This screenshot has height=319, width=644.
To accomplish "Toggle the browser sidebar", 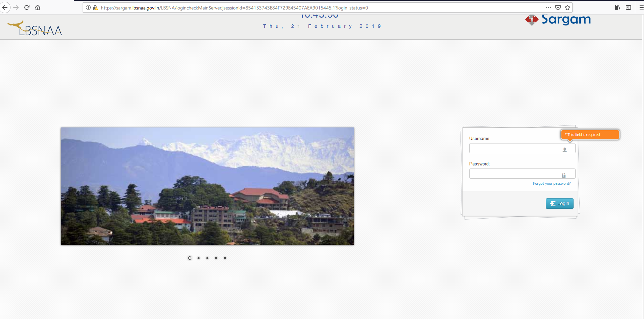I will [629, 7].
